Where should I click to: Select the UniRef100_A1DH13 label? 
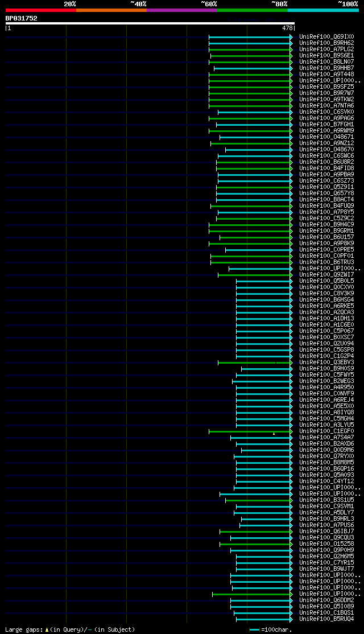tap(327, 319)
